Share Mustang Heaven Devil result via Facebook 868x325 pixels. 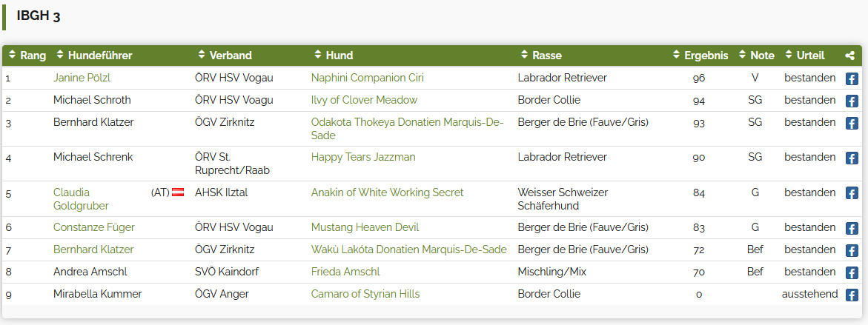pyautogui.click(x=852, y=228)
